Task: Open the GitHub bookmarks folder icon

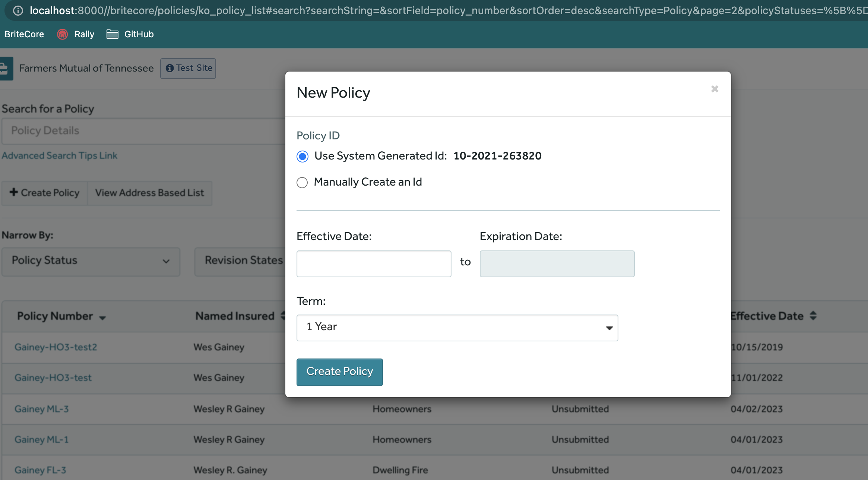Action: tap(112, 34)
